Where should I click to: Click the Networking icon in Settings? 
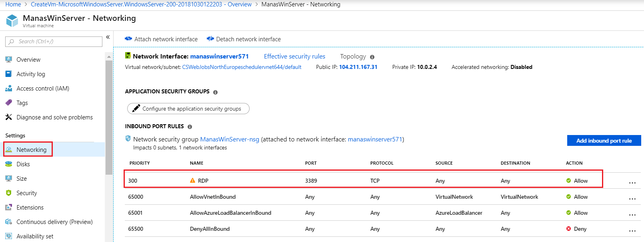(8, 149)
